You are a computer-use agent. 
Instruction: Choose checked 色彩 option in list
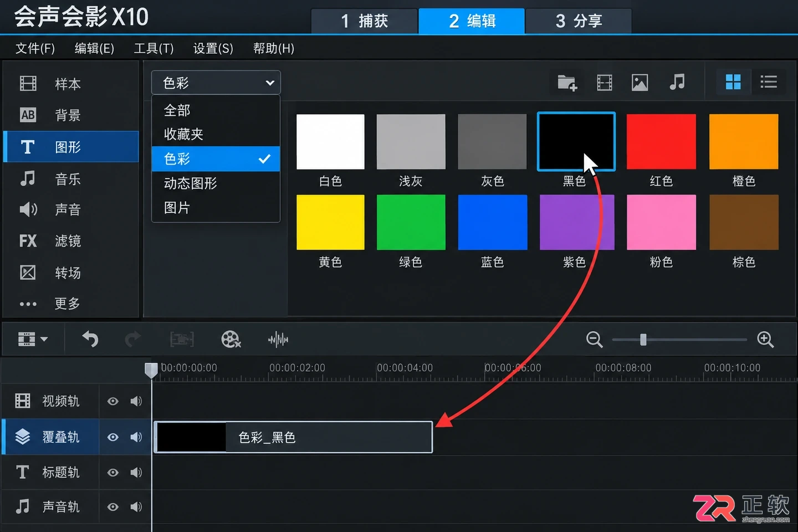pos(216,159)
